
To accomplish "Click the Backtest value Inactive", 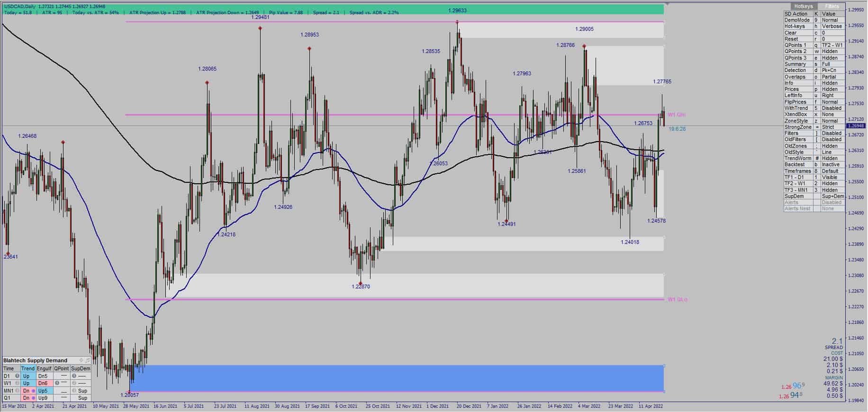I will 832,164.
